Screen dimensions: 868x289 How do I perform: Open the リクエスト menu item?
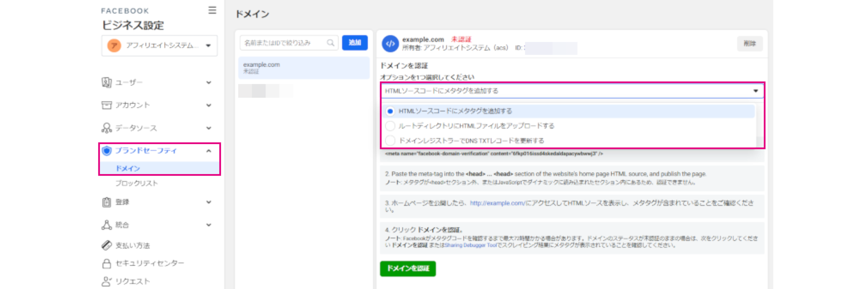pos(132,281)
